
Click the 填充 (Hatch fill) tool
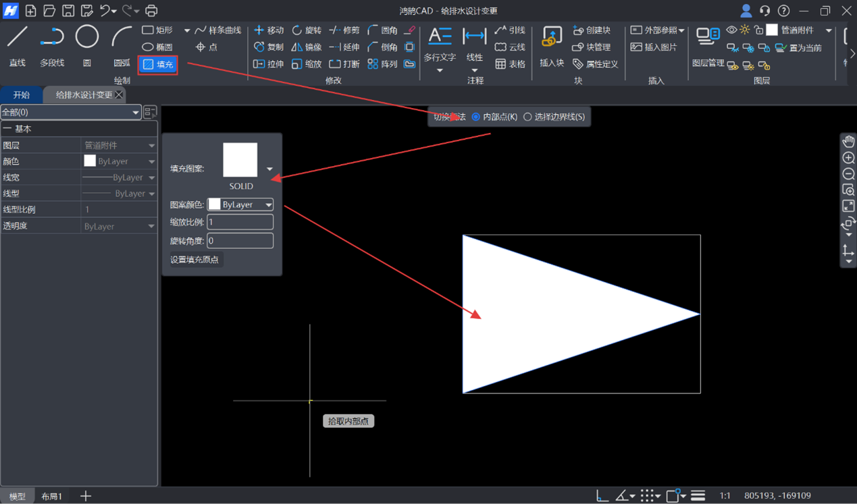pyautogui.click(x=158, y=65)
